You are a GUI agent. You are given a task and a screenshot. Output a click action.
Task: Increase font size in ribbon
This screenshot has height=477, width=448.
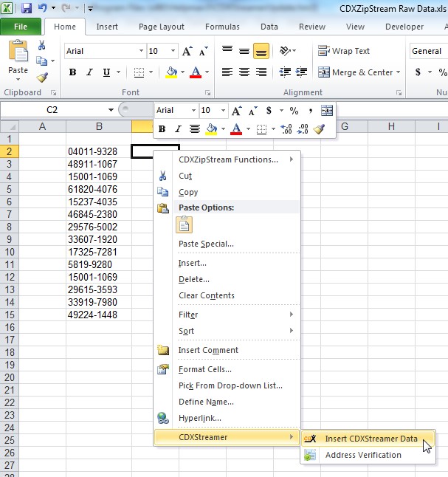187,51
